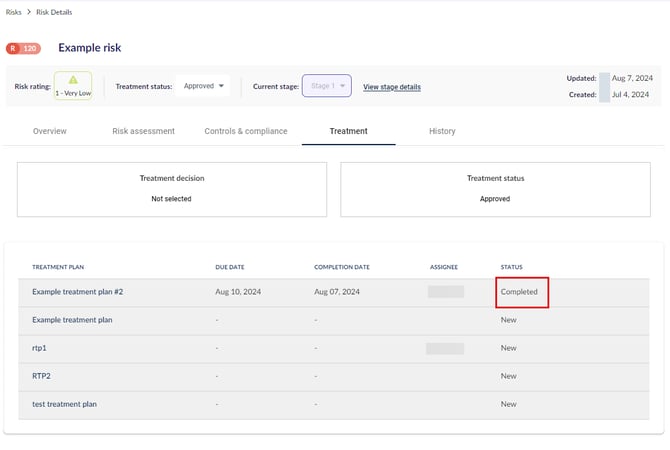Select the Controls & compliance tab
The image size is (670, 450).
[245, 131]
